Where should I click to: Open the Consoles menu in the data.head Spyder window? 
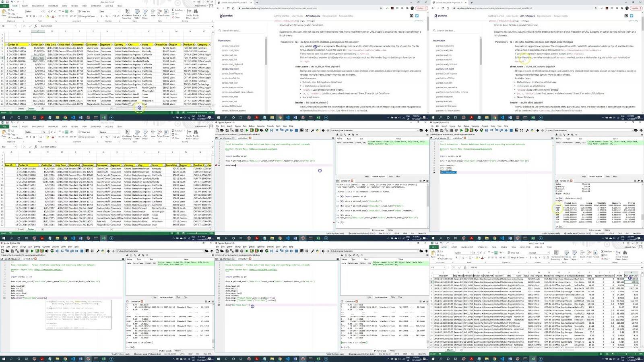point(260,126)
